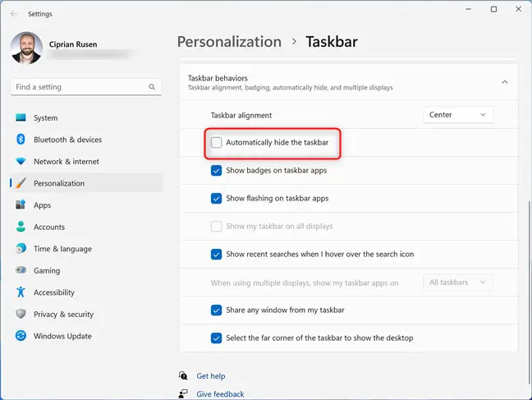The height and width of the screenshot is (400, 532).
Task: Uncheck Show flashing on taskbar apps
Action: pos(216,198)
